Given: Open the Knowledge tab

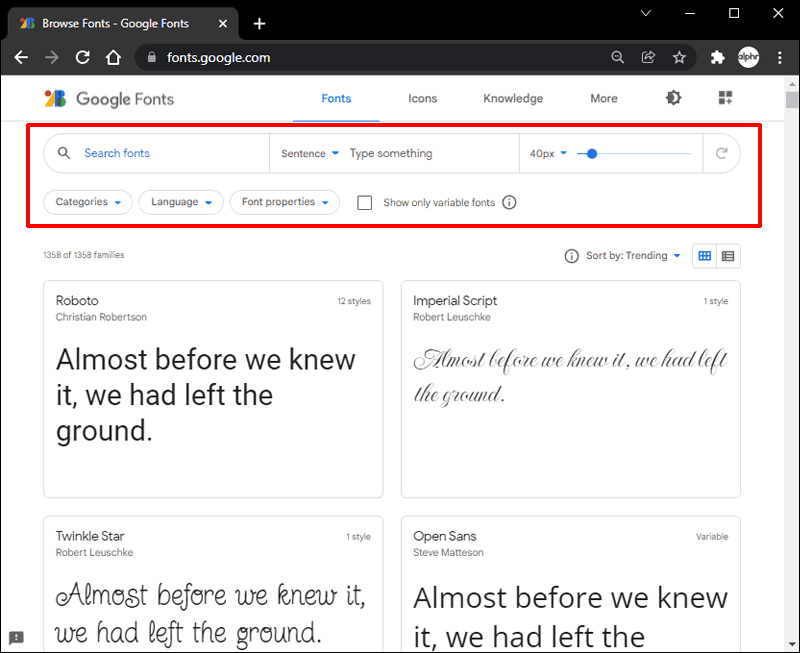Looking at the screenshot, I should tap(513, 99).
